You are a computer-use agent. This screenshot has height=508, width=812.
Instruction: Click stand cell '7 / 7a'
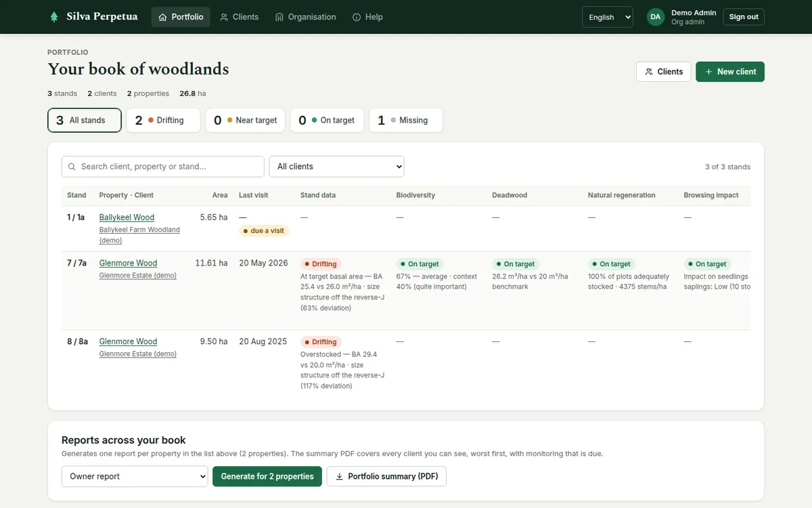point(76,263)
